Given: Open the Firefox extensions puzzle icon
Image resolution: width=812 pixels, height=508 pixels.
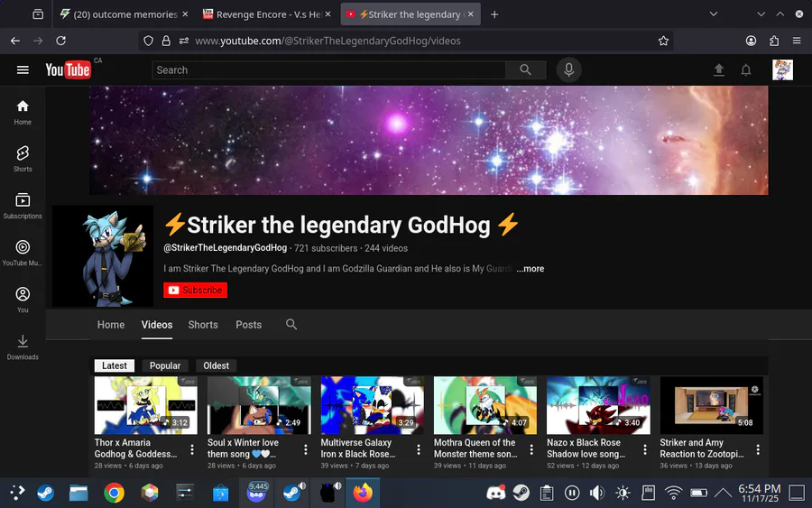Looking at the screenshot, I should point(774,41).
